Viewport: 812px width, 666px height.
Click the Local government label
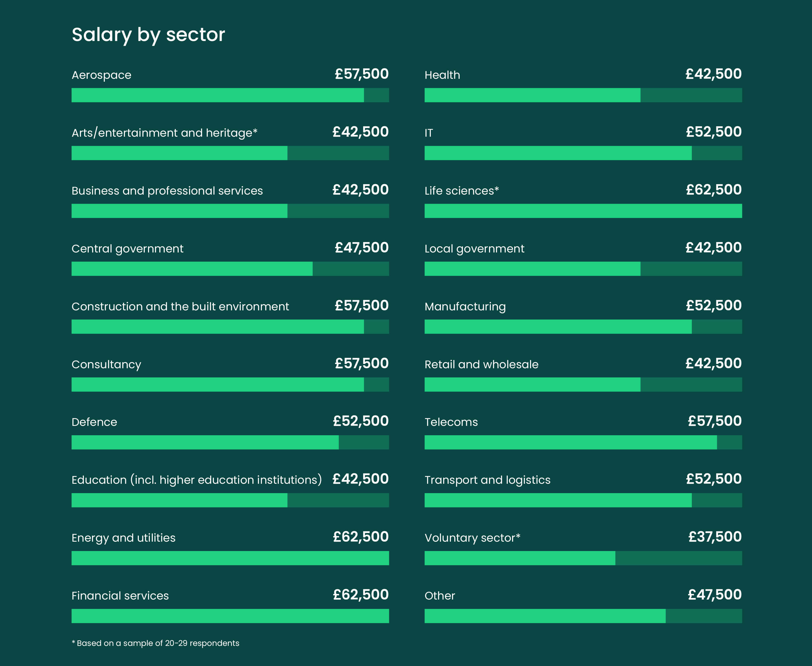pyautogui.click(x=474, y=249)
